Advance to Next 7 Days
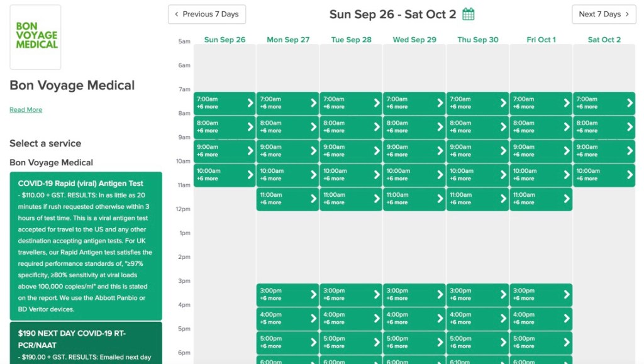Image resolution: width=644 pixels, height=364 pixels. tap(604, 14)
